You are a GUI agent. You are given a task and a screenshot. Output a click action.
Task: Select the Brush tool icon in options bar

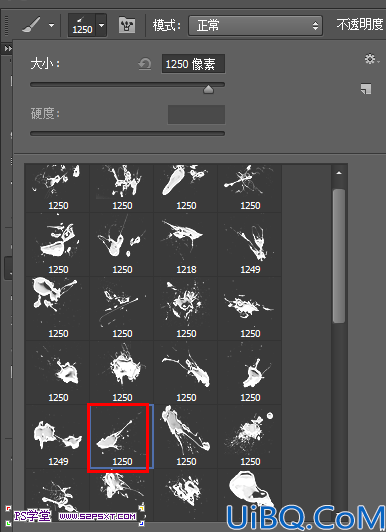click(x=32, y=25)
